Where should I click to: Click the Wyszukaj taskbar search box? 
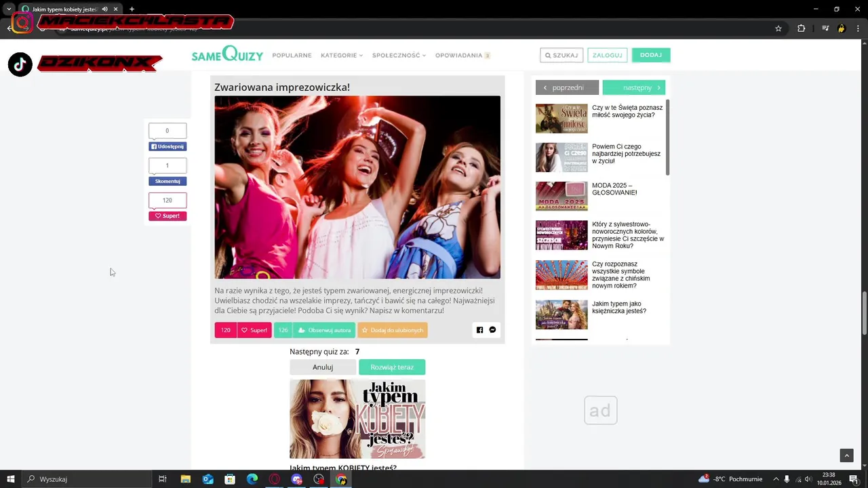(x=87, y=479)
